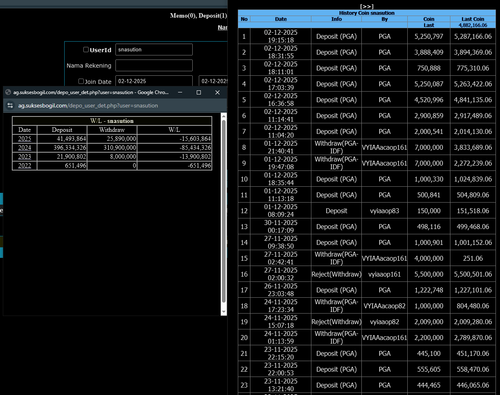Screen dimensions: 500x395
Task: Click the popup scrollbar up arrow
Action: pyautogui.click(x=224, y=116)
